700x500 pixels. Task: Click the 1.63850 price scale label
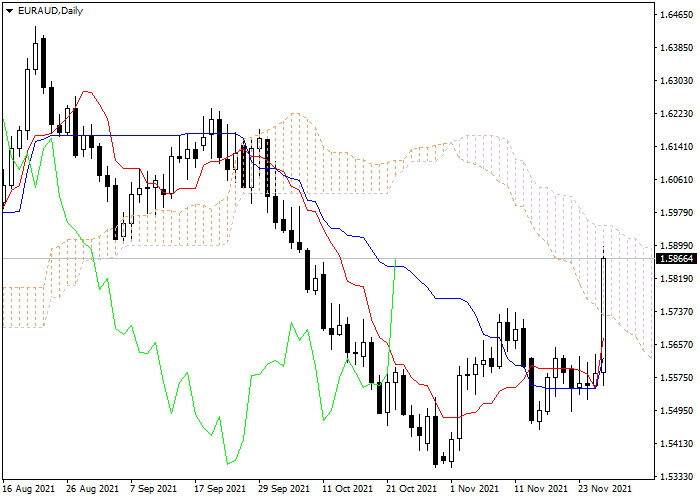click(676, 47)
